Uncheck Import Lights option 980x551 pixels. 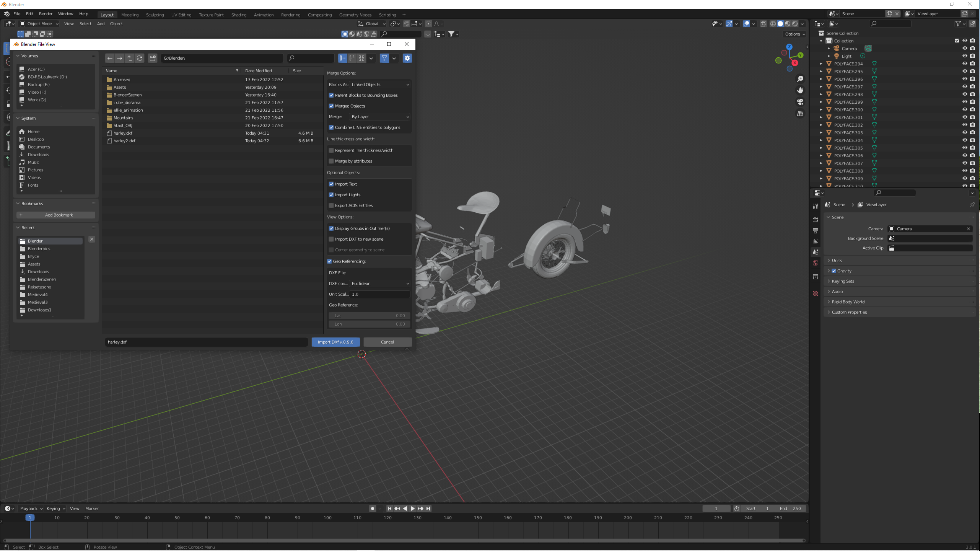(x=331, y=195)
